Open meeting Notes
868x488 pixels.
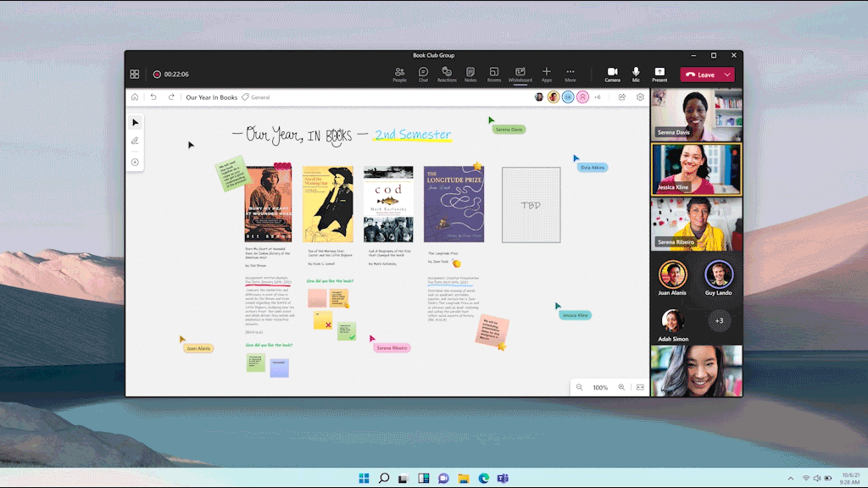470,75
